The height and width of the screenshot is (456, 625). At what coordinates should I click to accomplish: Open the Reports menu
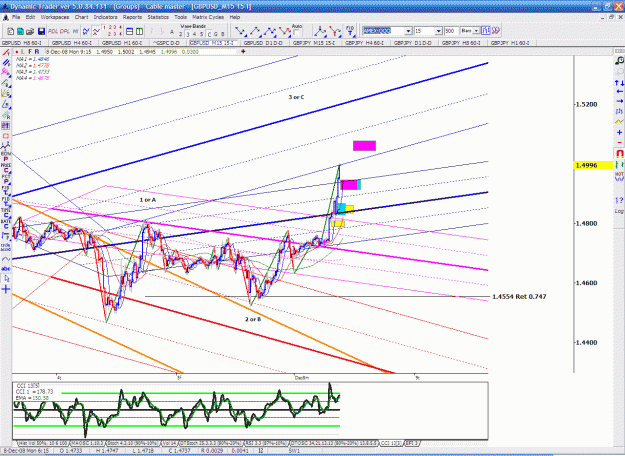(x=132, y=17)
